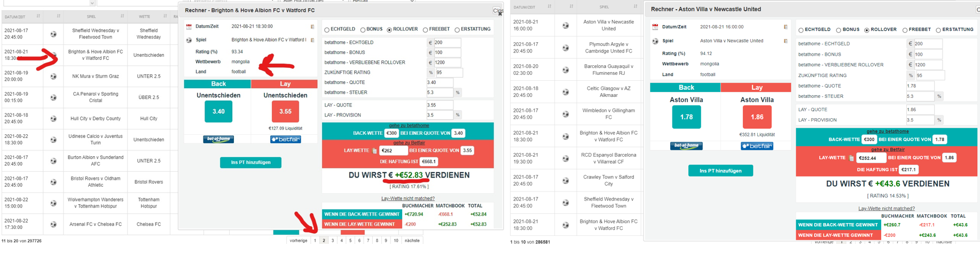Click the bet-at-home logo in the Aston Villa calculator

pyautogui.click(x=686, y=146)
